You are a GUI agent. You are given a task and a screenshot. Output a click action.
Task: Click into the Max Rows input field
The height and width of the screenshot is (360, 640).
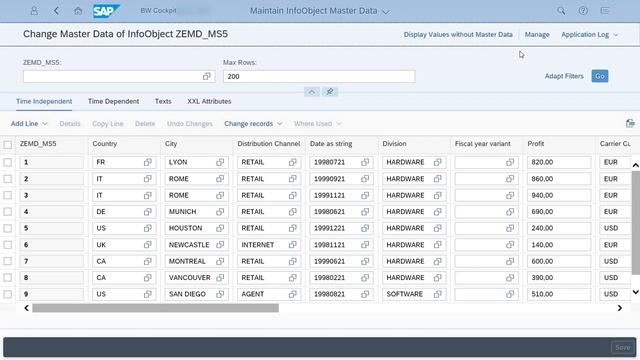tap(319, 76)
